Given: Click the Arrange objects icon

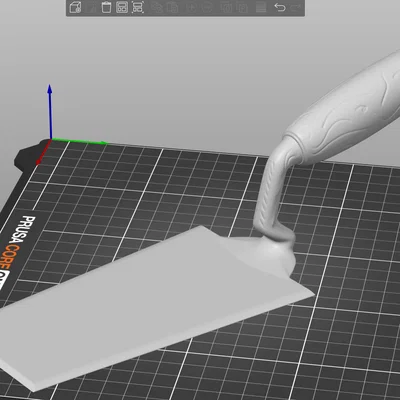Looking at the screenshot, I should click(x=122, y=7).
